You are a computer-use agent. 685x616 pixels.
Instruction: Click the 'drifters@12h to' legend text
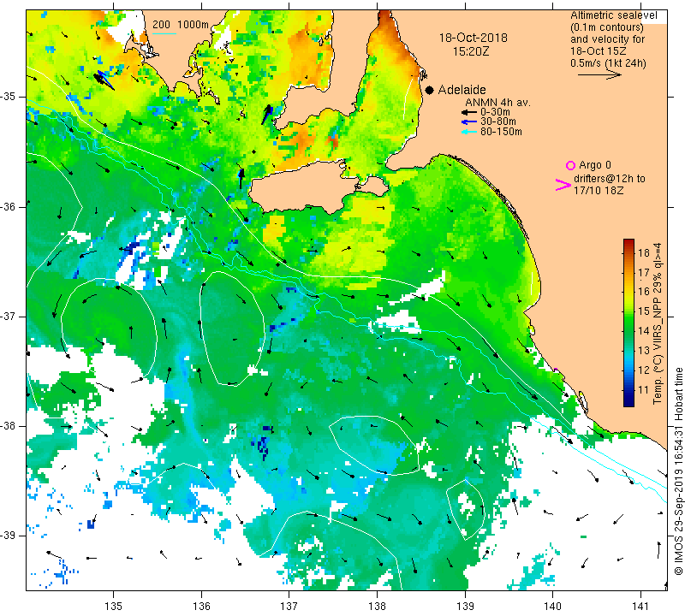pyautogui.click(x=609, y=179)
